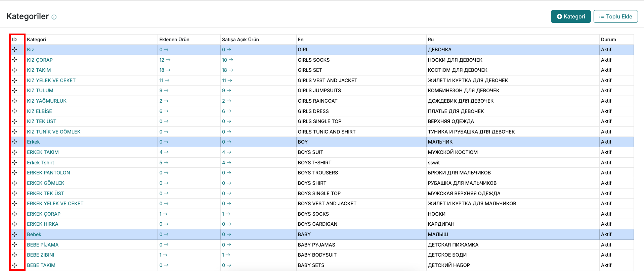Go to the ERKEK PANTOLON category
644x271 pixels.
click(49, 173)
